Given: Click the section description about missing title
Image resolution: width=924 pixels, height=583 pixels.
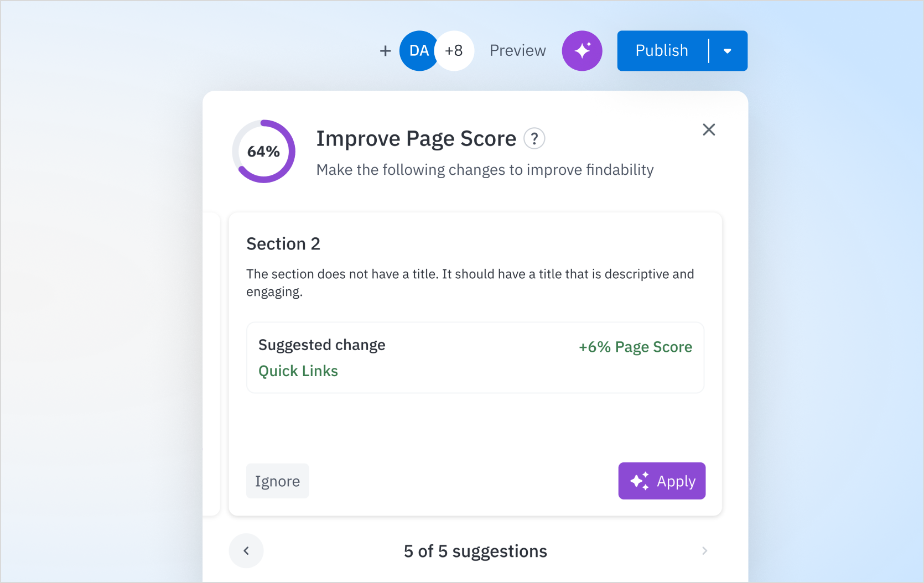Looking at the screenshot, I should pyautogui.click(x=470, y=283).
